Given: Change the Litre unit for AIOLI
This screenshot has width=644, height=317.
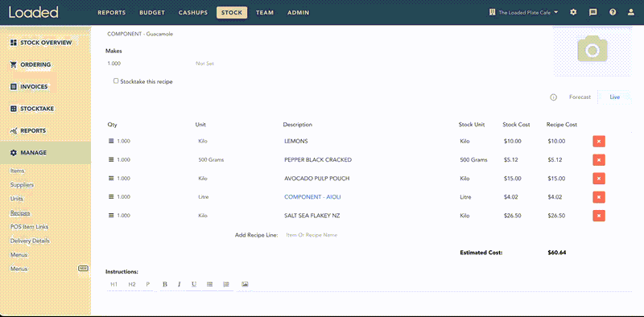Looking at the screenshot, I should click(x=204, y=197).
